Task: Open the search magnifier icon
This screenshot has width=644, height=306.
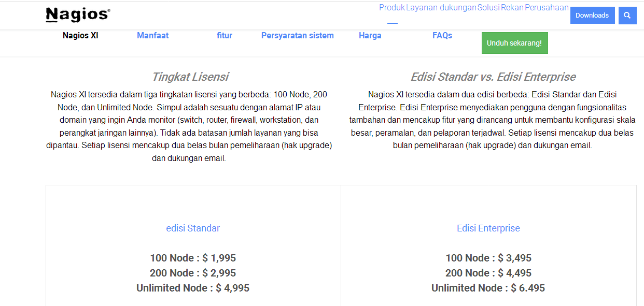Action: coord(627,16)
